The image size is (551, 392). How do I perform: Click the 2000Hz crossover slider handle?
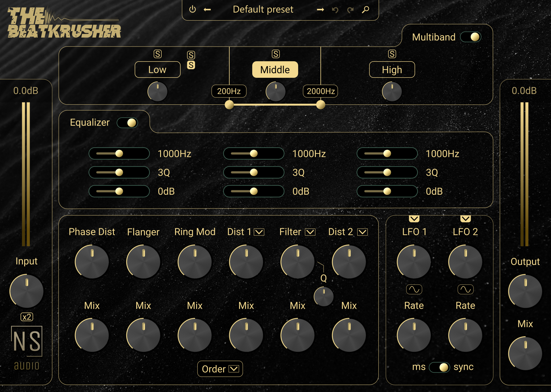(320, 105)
